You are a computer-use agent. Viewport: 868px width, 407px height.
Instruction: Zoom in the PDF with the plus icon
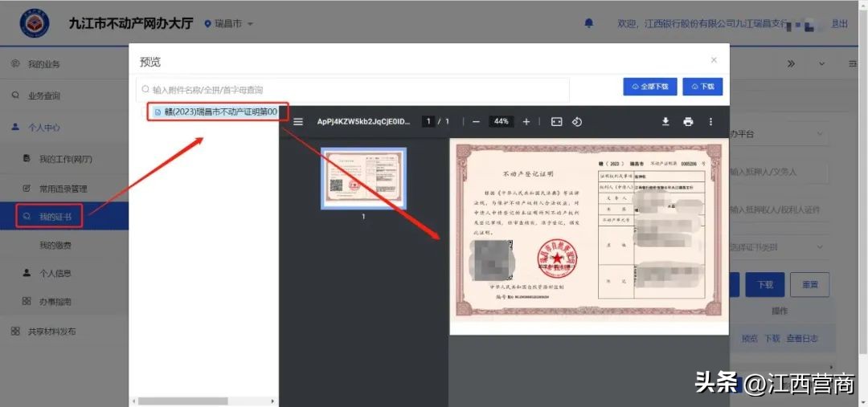[526, 122]
